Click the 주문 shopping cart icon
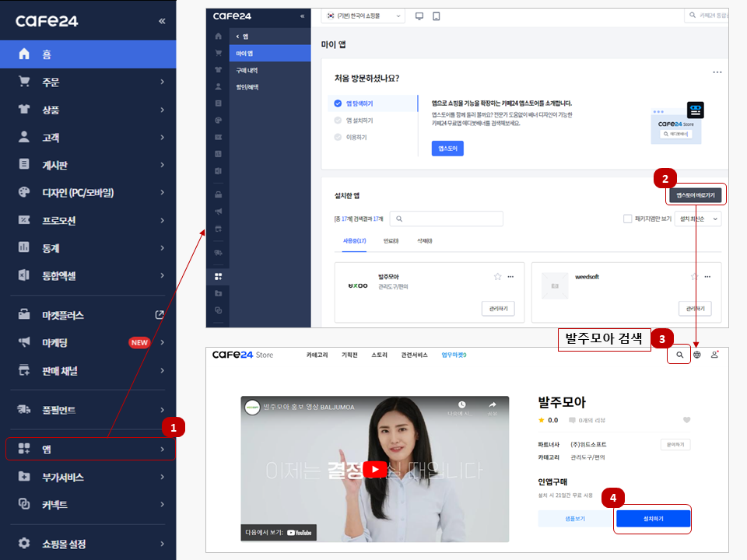The height and width of the screenshot is (560, 747). (x=23, y=82)
